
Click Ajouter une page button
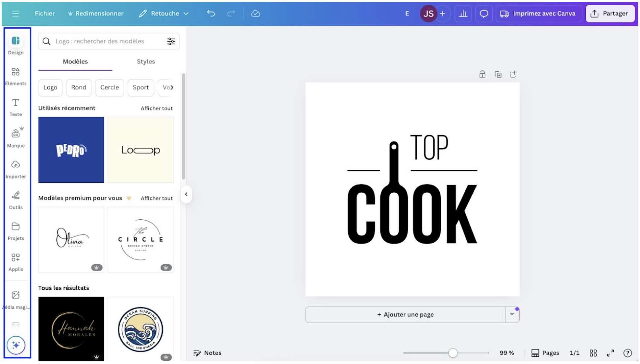(x=405, y=314)
